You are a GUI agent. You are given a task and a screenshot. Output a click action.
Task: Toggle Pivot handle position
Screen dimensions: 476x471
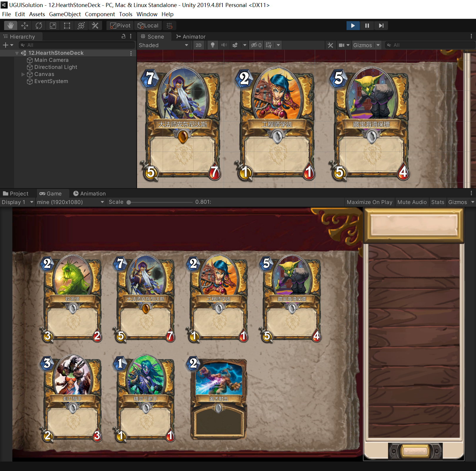(x=120, y=26)
